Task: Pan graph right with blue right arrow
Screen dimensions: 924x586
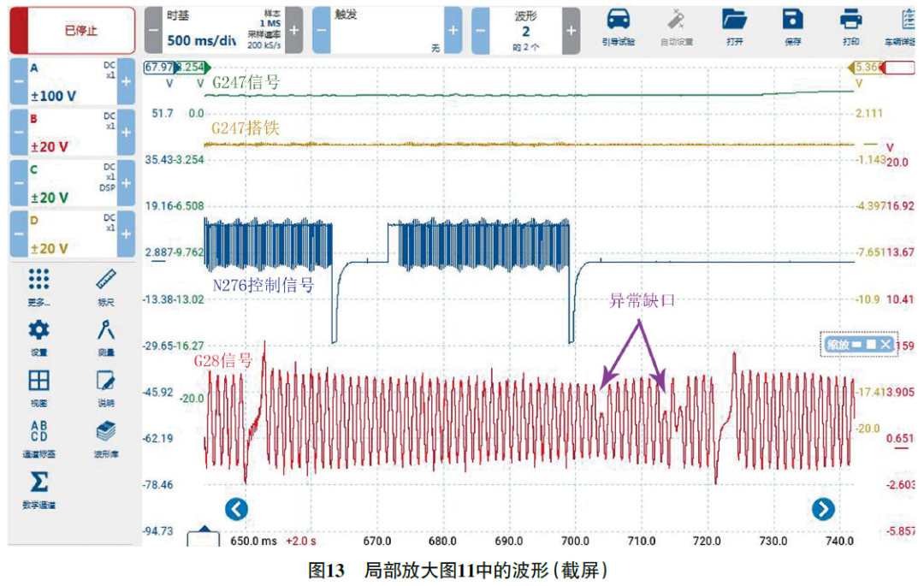Action: tap(823, 509)
